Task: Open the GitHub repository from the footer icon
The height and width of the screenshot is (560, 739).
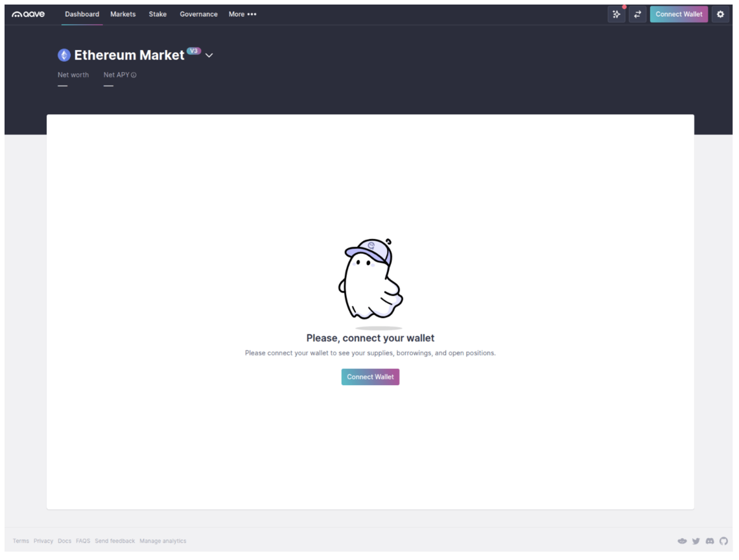Action: point(723,541)
